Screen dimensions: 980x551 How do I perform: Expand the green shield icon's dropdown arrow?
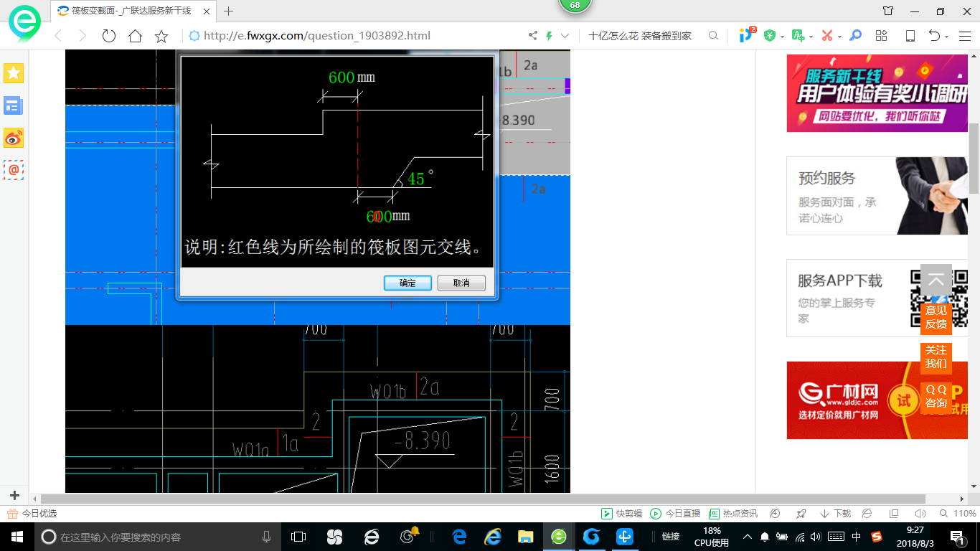(x=781, y=37)
